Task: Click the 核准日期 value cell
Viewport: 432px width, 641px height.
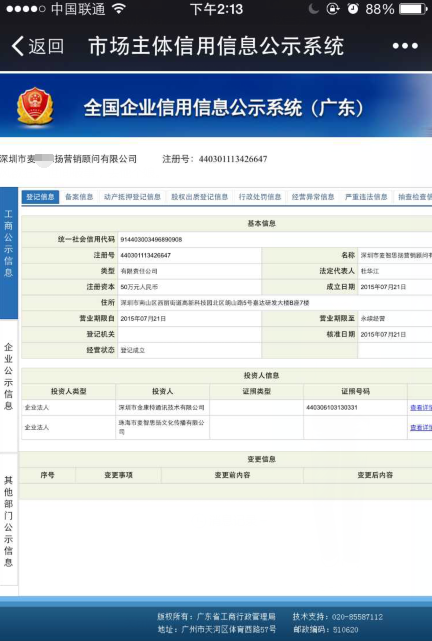Action: pos(395,334)
